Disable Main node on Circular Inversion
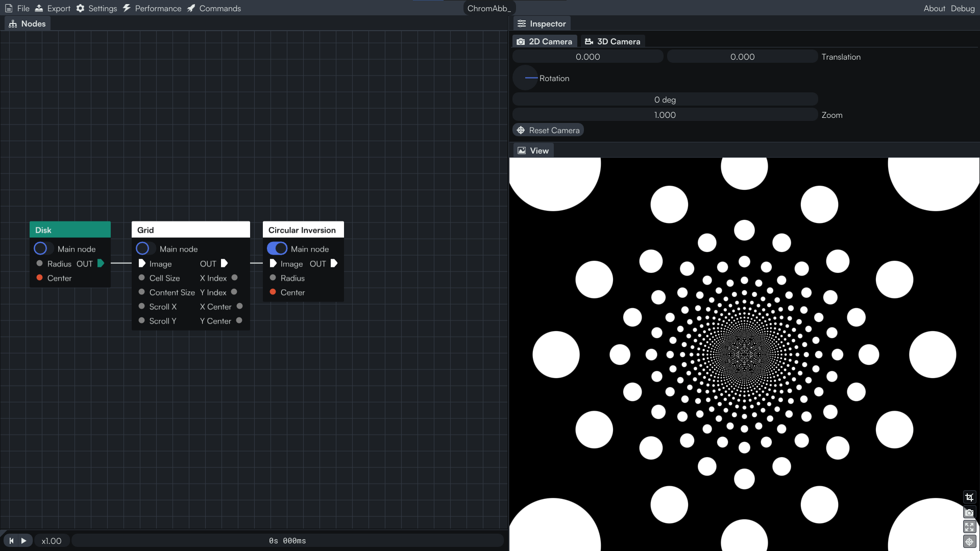Viewport: 980px width, 551px height. [x=277, y=248]
